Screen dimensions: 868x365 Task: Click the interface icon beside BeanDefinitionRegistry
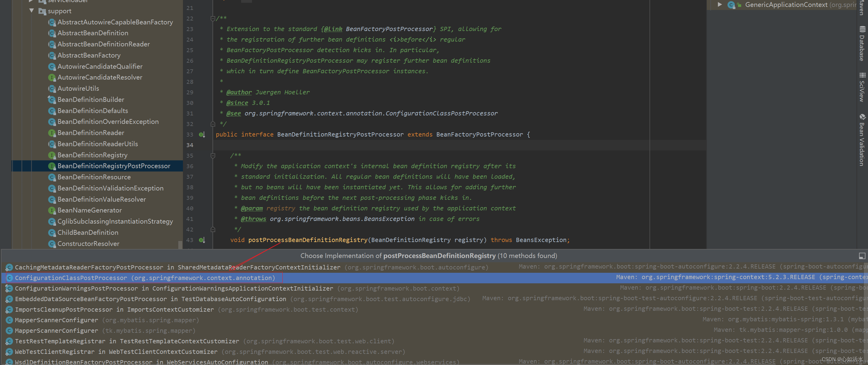tap(52, 155)
